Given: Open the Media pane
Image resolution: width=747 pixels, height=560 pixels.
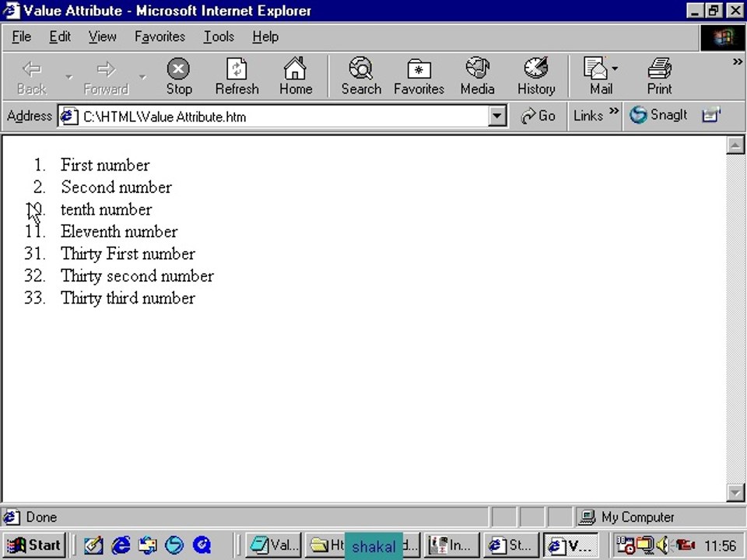Looking at the screenshot, I should coord(477,77).
